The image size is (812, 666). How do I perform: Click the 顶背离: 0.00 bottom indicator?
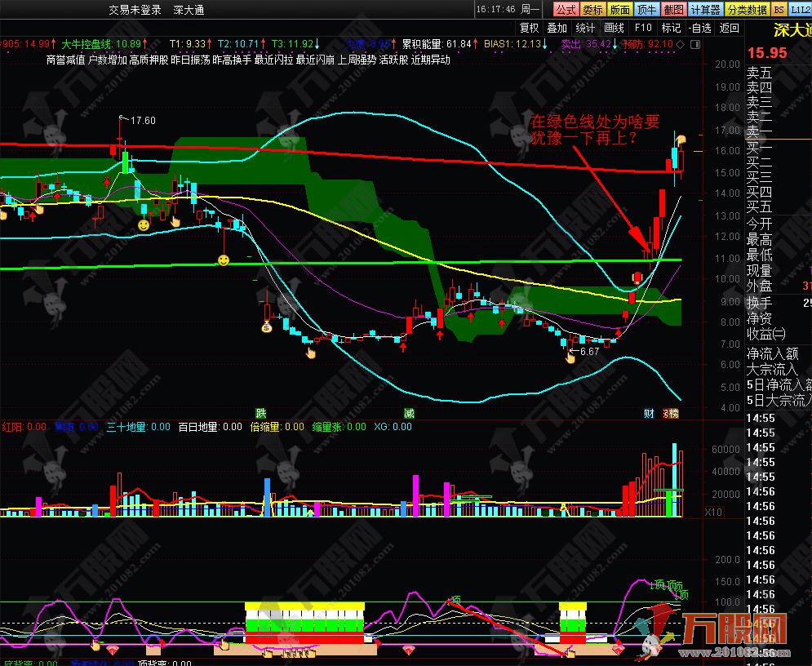(x=165, y=663)
